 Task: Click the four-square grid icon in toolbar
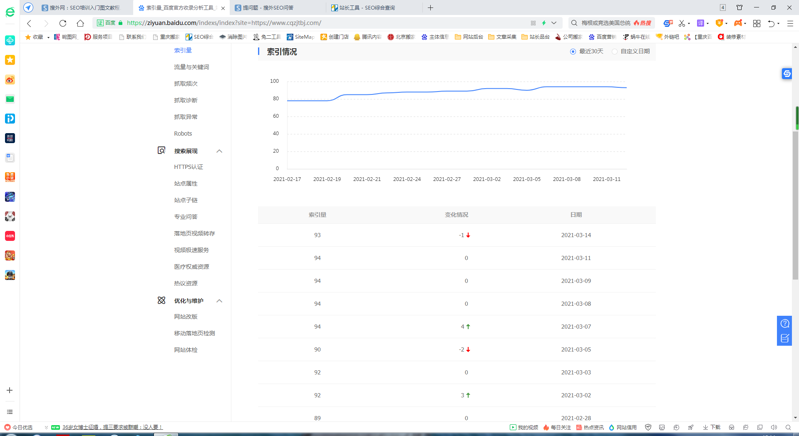pos(756,23)
